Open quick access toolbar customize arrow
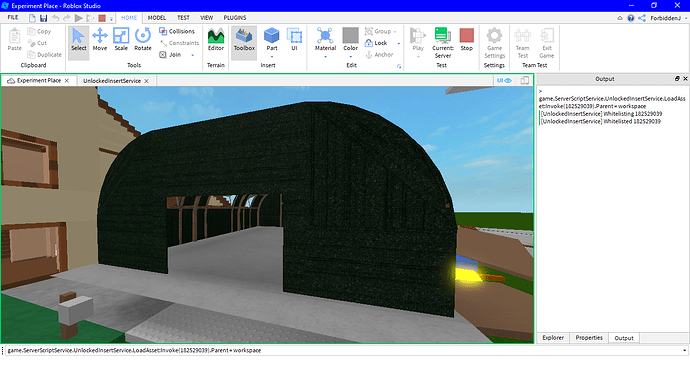The width and height of the screenshot is (690, 372). [111, 18]
